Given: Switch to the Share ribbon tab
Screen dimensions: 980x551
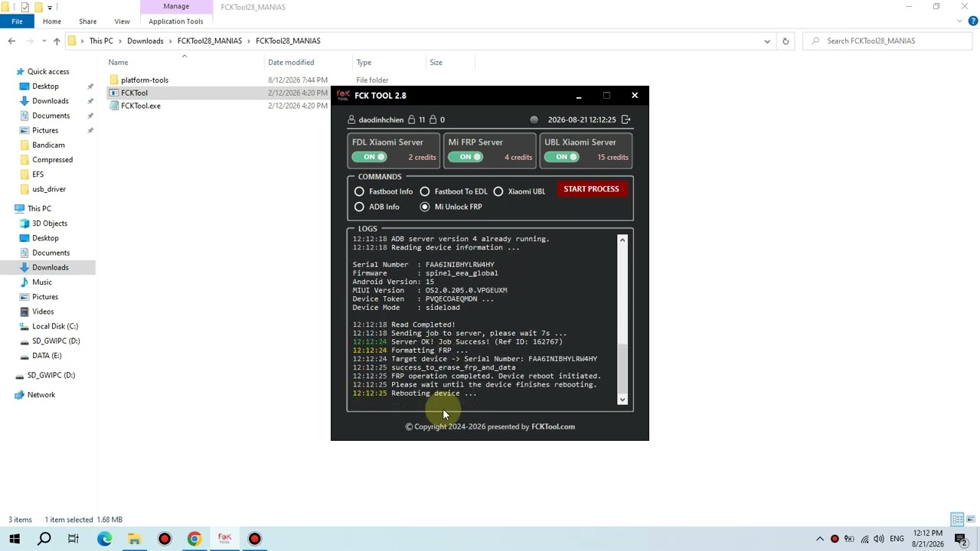Looking at the screenshot, I should pos(87,21).
